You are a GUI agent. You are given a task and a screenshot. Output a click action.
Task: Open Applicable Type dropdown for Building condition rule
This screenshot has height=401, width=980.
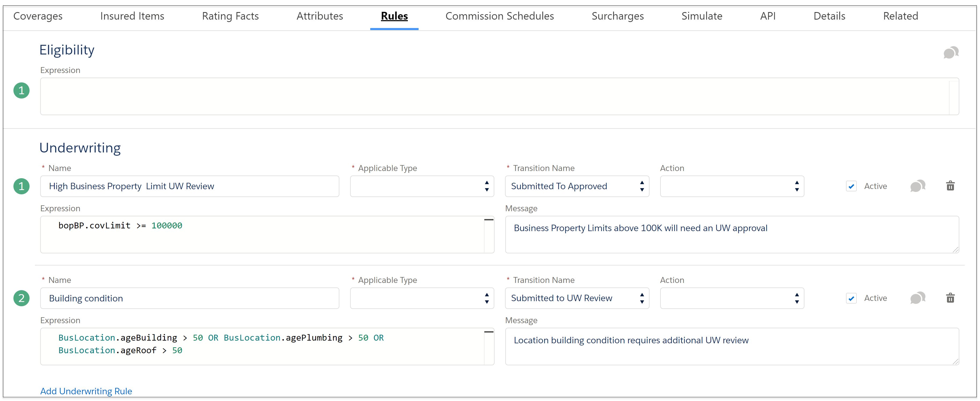422,298
